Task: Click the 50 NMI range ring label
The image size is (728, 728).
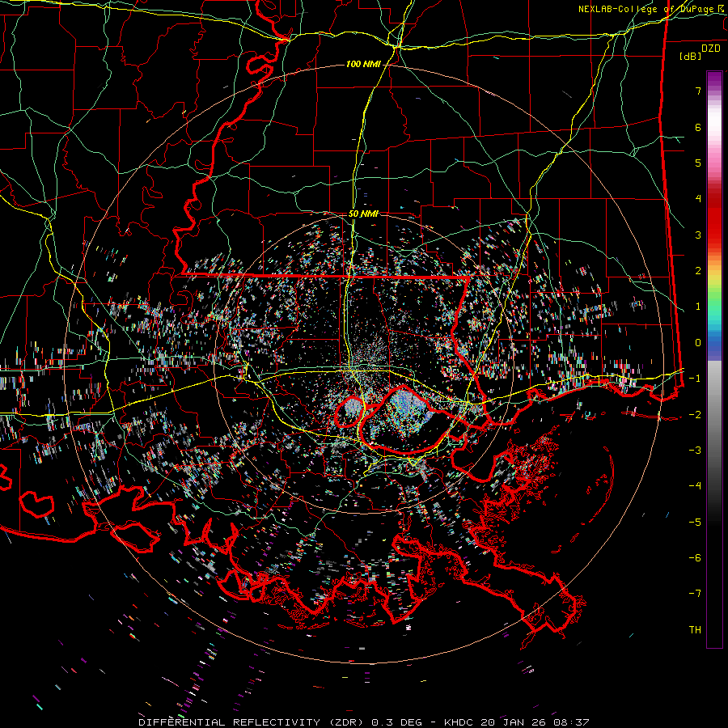Action: click(363, 214)
